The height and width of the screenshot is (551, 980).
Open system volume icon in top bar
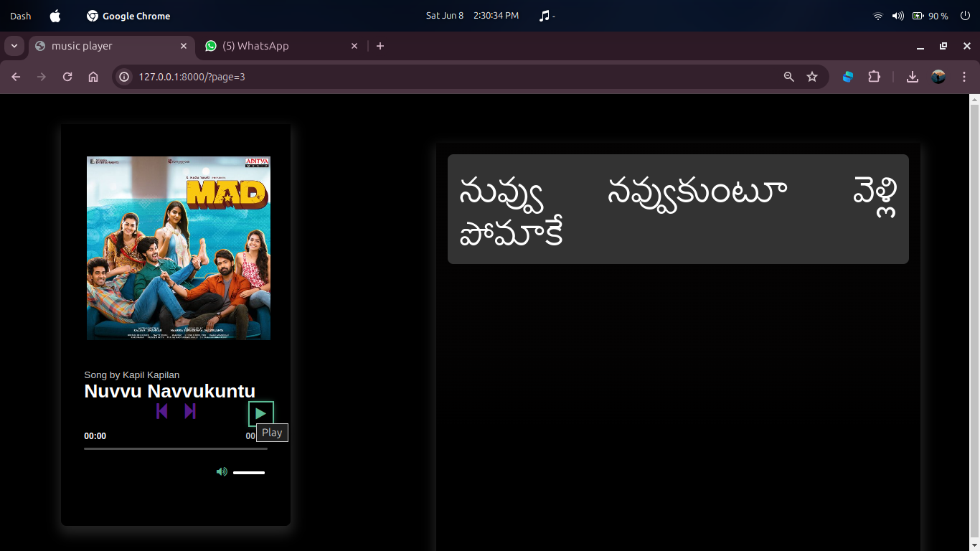click(897, 16)
